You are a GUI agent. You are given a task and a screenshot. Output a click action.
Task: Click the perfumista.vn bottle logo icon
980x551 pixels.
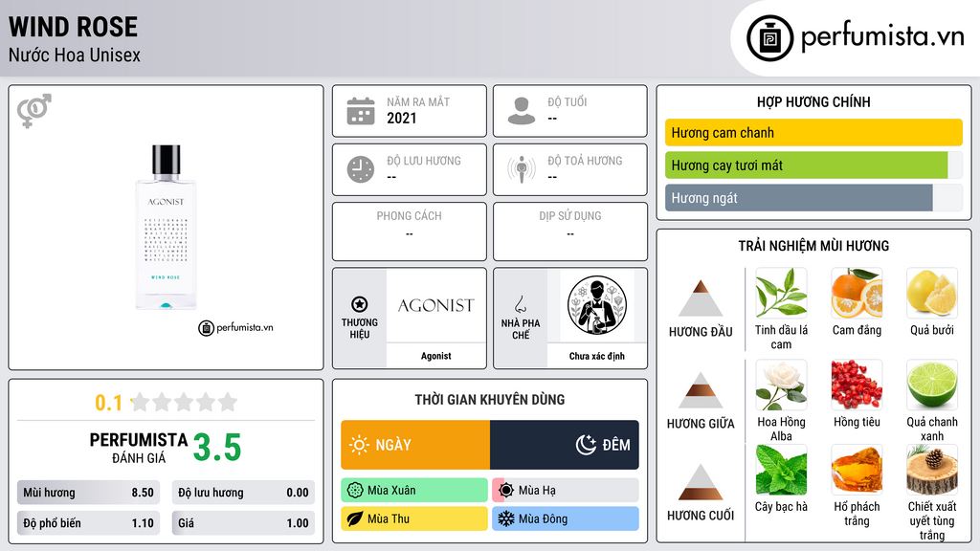769,38
